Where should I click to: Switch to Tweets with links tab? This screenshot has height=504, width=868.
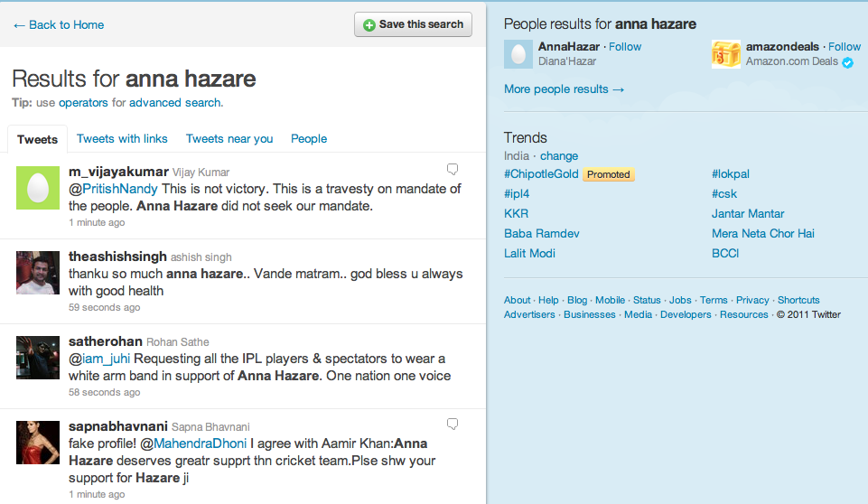122,138
